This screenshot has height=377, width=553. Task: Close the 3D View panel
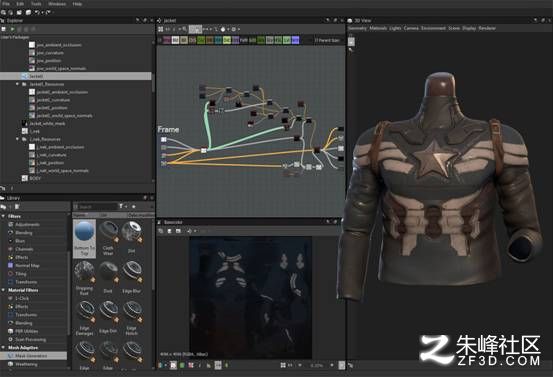(549, 20)
